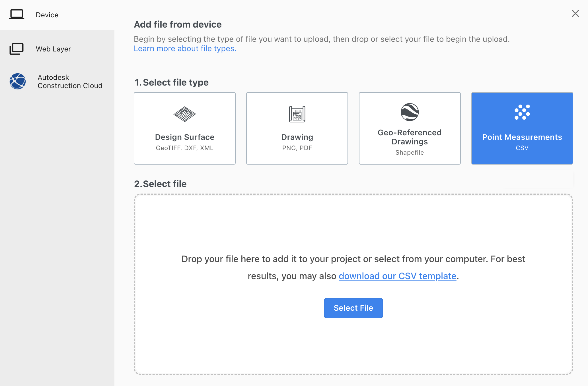The width and height of the screenshot is (588, 386).
Task: Choose the Design Surface file type card
Action: [x=185, y=128]
